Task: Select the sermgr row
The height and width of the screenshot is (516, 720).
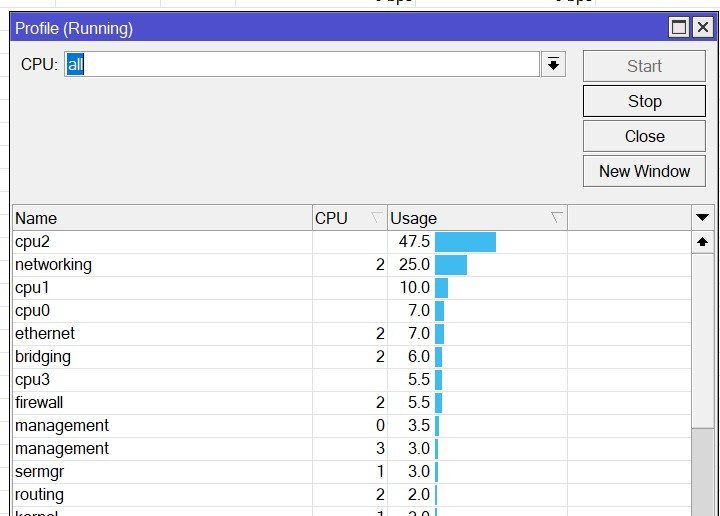Action: point(352,471)
